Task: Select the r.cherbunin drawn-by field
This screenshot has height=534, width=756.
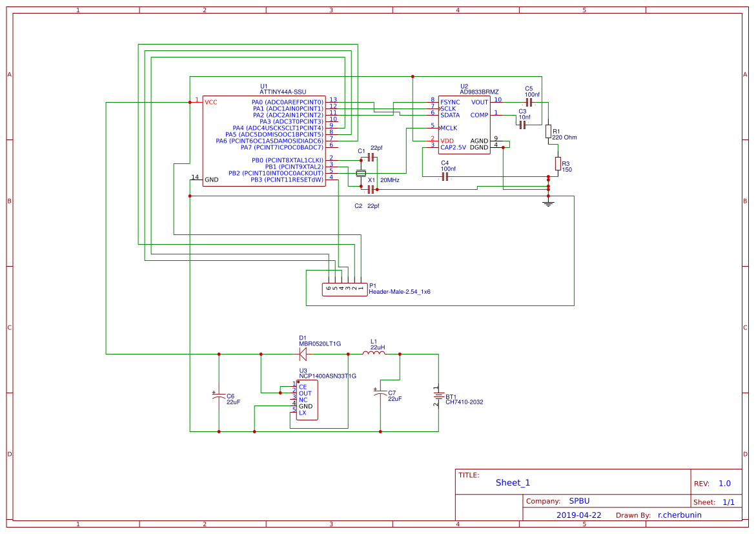Action: coord(679,515)
